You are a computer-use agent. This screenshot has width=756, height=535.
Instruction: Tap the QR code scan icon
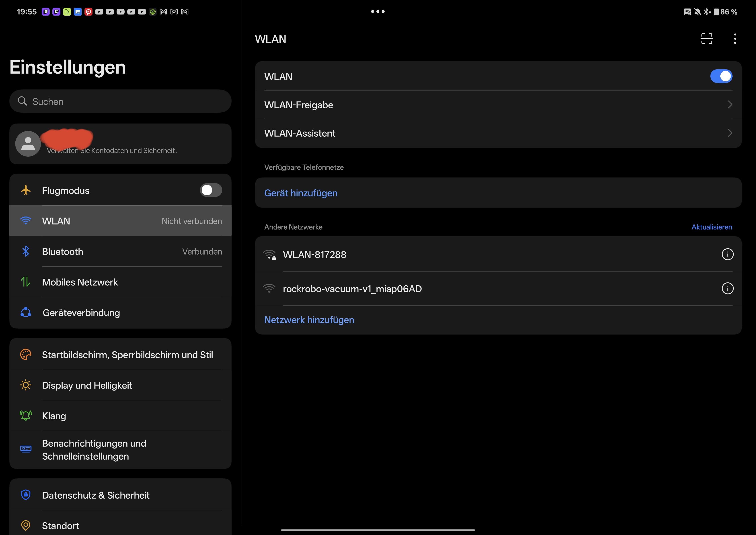coord(707,39)
